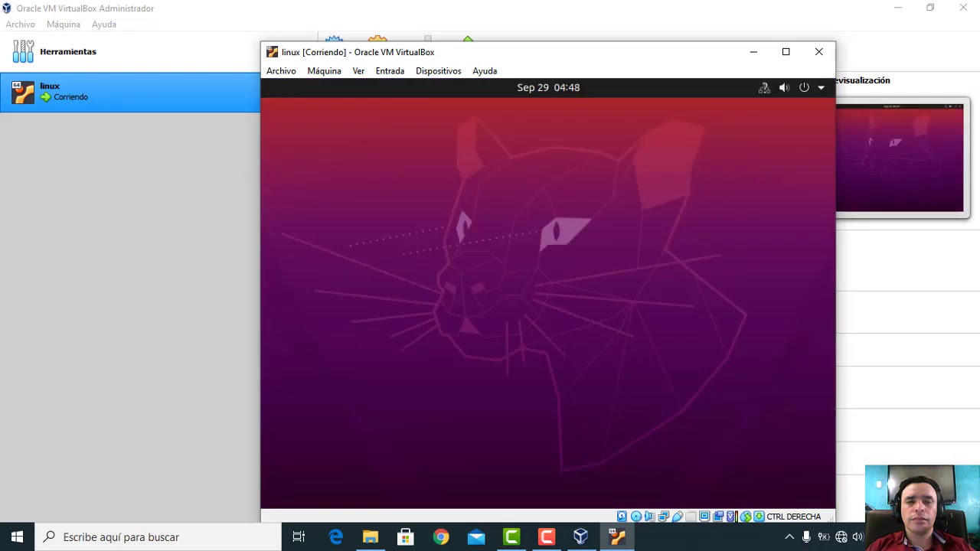
Task: Open Task View from the taskbar
Action: click(x=299, y=536)
